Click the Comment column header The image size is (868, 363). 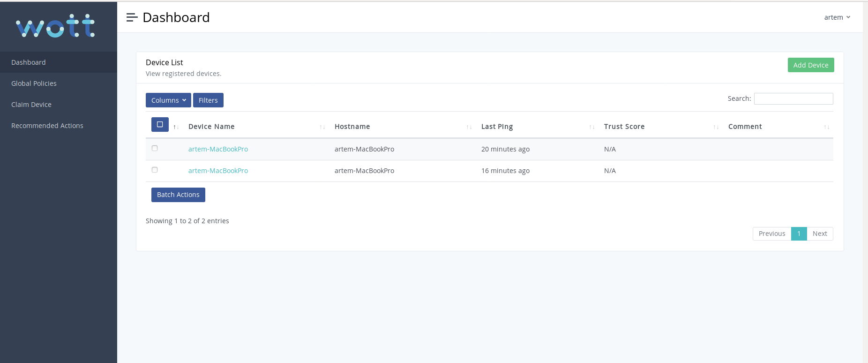745,127
